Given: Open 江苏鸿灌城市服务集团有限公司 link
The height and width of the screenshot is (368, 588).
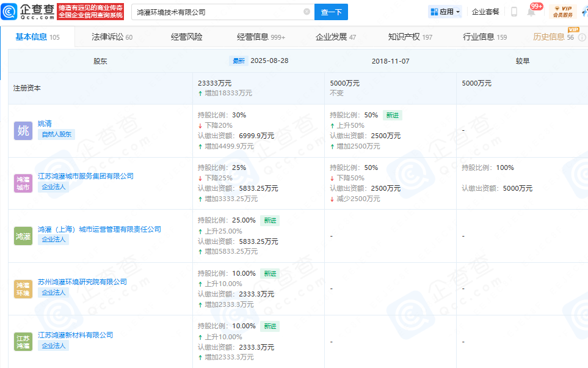Looking at the screenshot, I should [85, 176].
